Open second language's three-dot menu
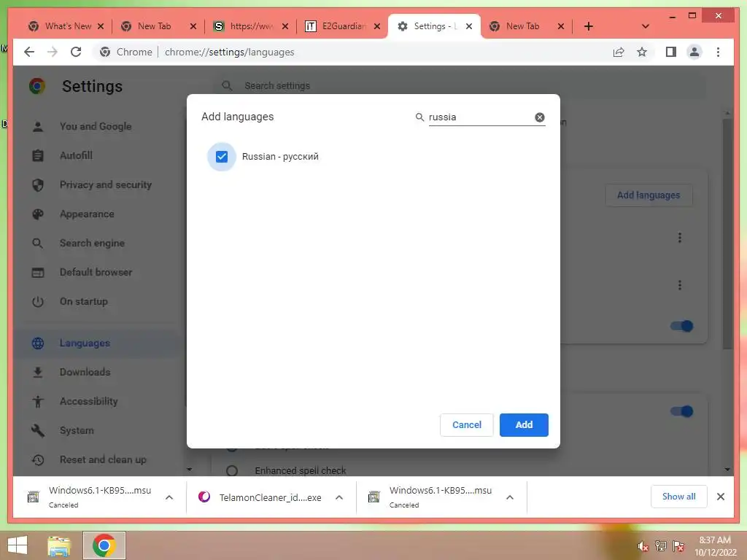Screen dimensions: 747x560 coord(679,285)
